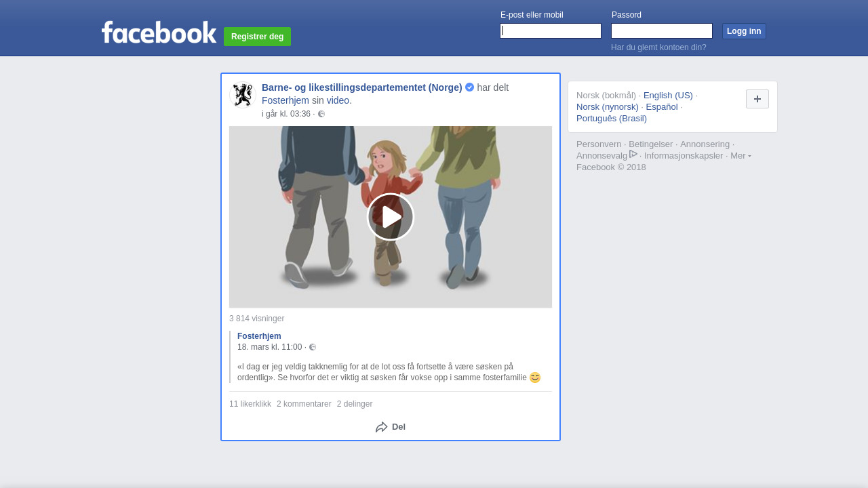Click the Del share arrow icon

point(382,427)
